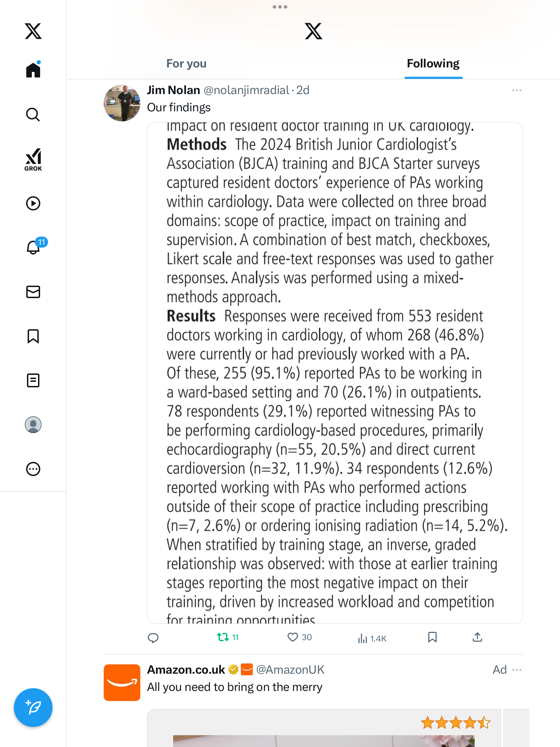
Task: Open Direct Messages envelope icon
Action: click(33, 292)
